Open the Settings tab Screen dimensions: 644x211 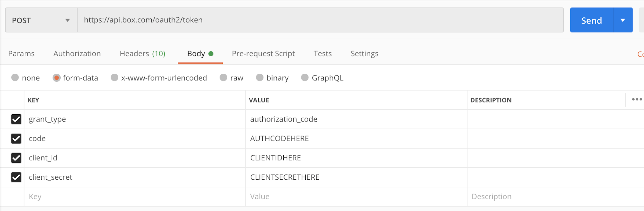click(364, 54)
